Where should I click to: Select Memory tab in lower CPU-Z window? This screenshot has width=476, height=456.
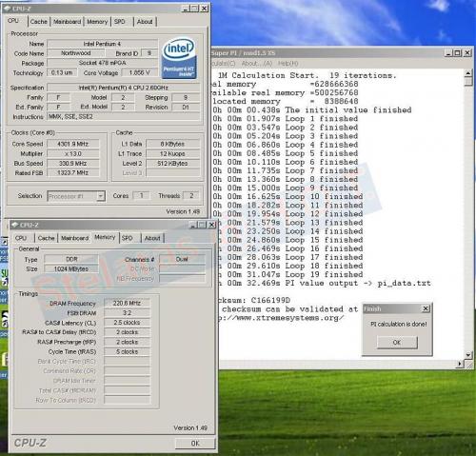pyautogui.click(x=105, y=237)
